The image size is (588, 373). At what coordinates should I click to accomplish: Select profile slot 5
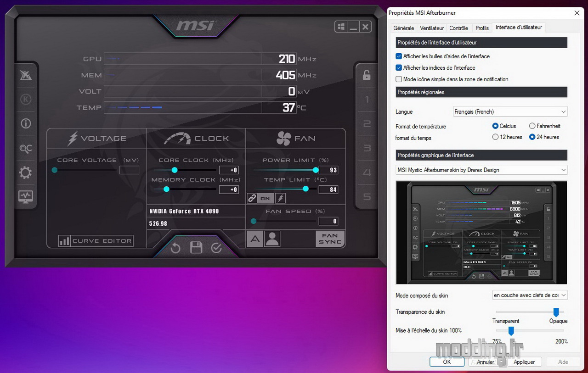pos(367,197)
